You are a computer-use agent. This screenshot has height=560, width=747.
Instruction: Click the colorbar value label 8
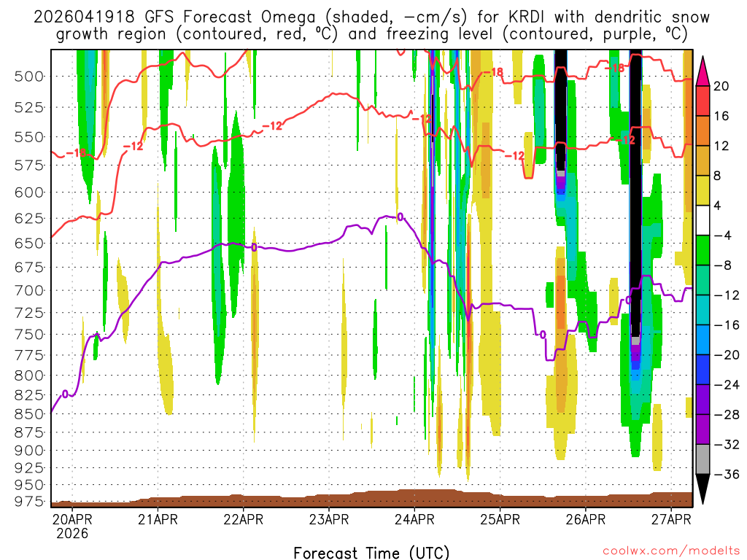(718, 176)
